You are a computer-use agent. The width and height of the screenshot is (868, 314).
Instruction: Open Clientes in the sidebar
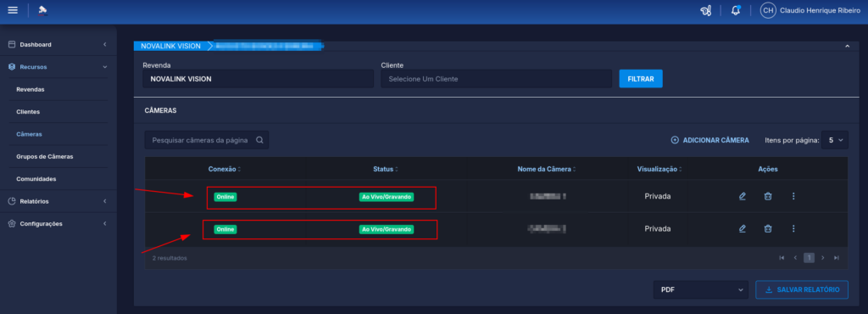tap(28, 112)
